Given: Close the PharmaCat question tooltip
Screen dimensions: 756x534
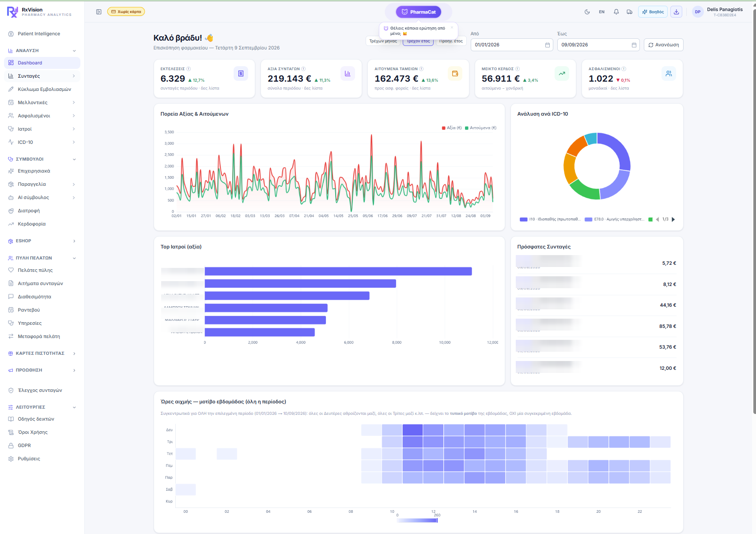Looking at the screenshot, I should [452, 27].
